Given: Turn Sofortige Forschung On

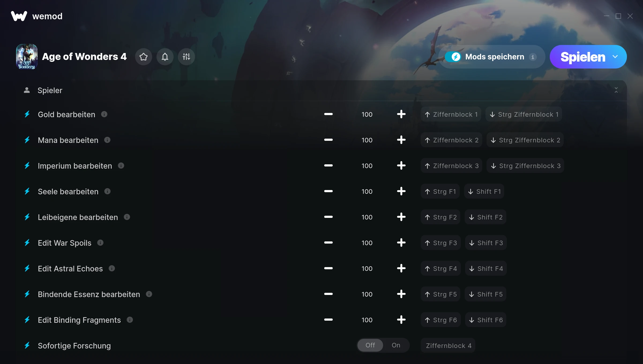Looking at the screenshot, I should click(396, 345).
